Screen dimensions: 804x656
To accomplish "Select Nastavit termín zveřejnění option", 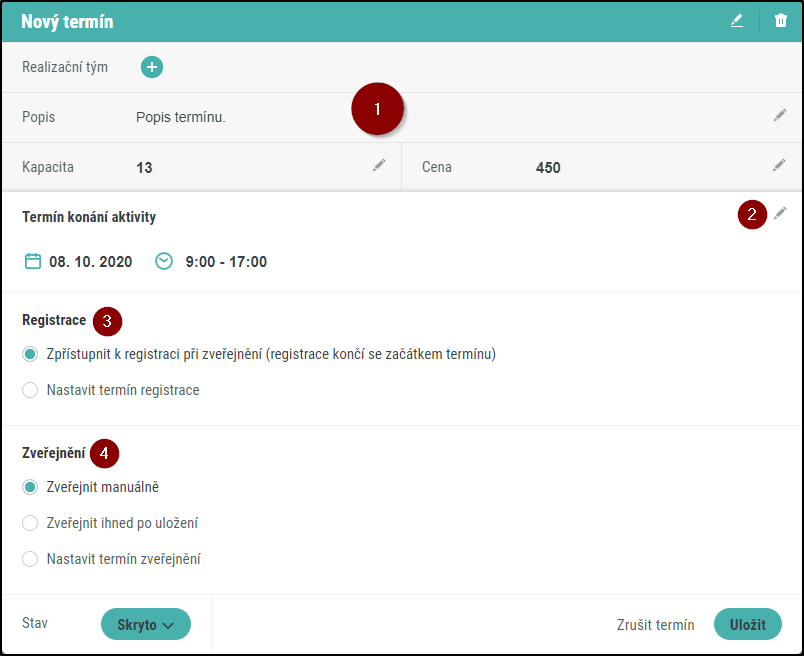I will click(30, 559).
